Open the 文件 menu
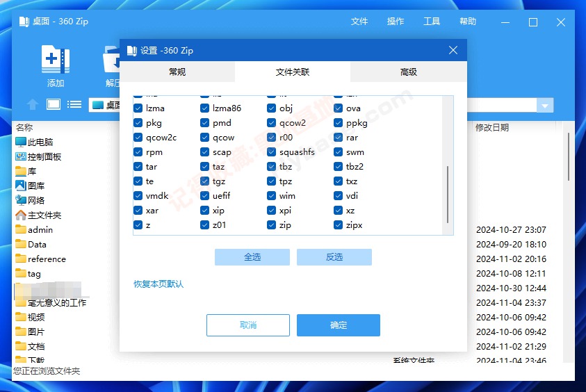Image resolution: width=586 pixels, height=392 pixels. (359, 22)
